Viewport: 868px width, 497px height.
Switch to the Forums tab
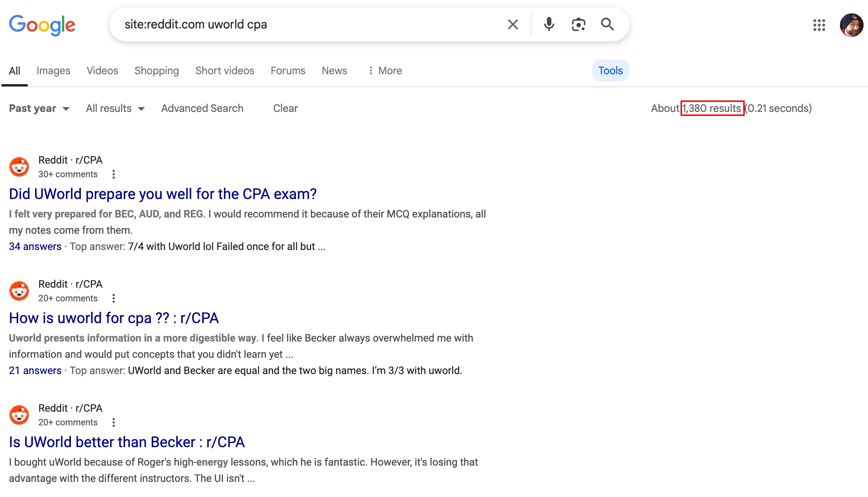coord(288,71)
